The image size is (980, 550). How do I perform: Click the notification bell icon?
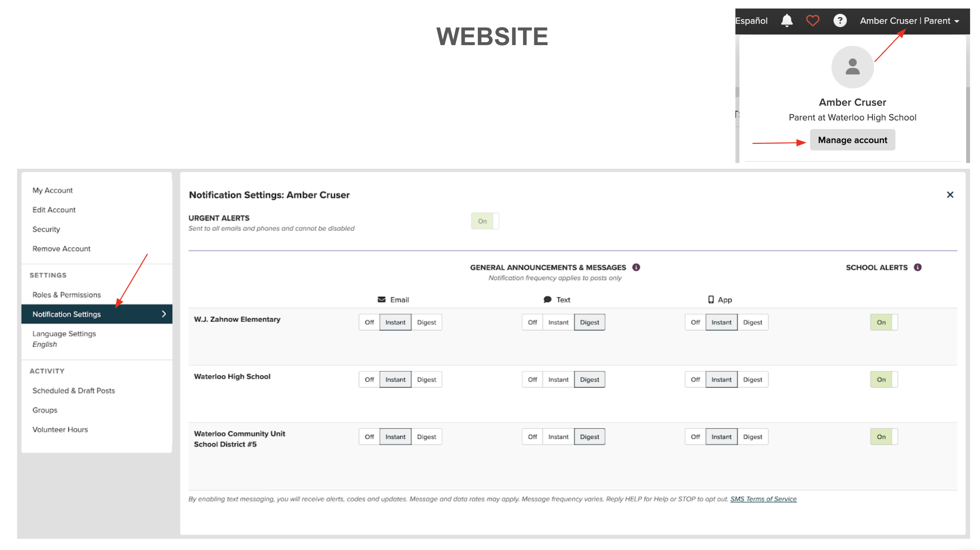pyautogui.click(x=786, y=21)
